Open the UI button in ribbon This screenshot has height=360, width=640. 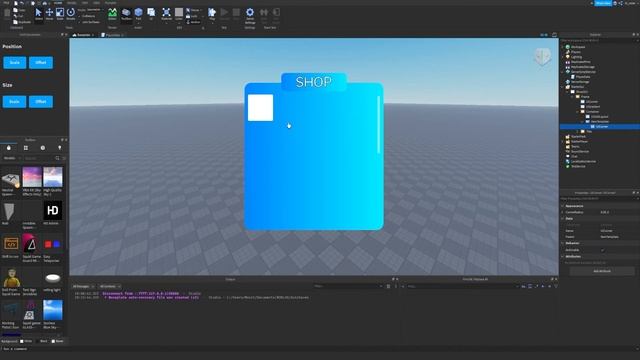click(151, 14)
